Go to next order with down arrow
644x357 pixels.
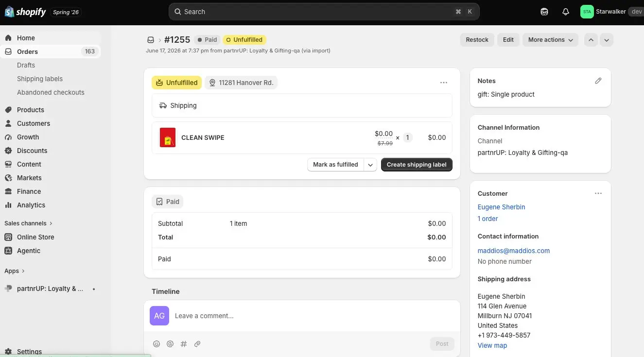(606, 40)
